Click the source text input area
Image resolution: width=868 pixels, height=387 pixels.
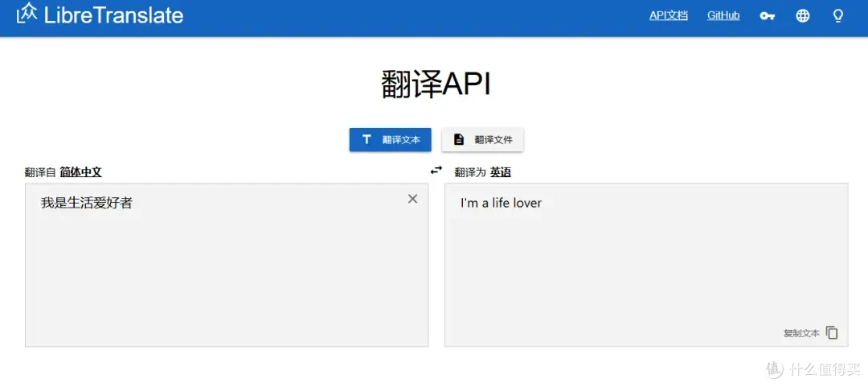(x=227, y=265)
